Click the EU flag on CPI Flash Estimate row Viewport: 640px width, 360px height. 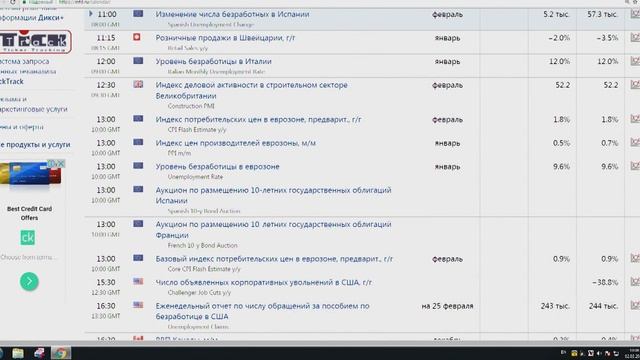click(138, 119)
